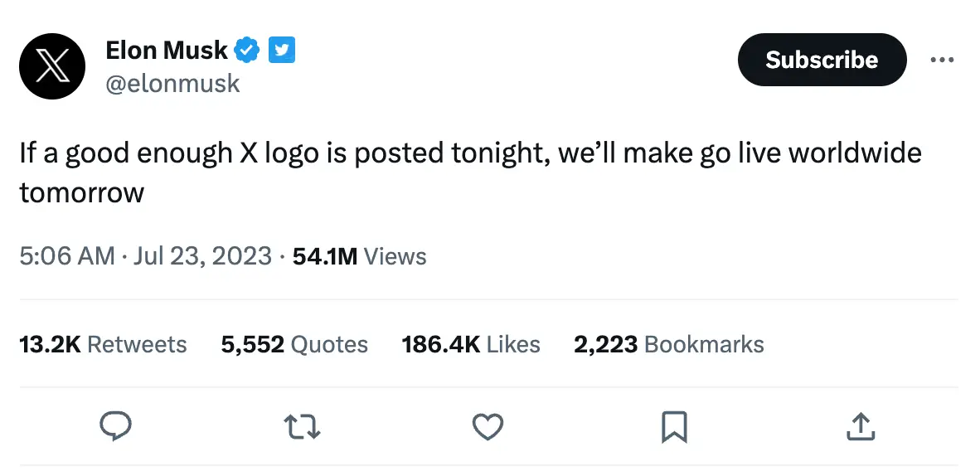
Task: Retweet this post using the arrows icon
Action: (x=302, y=426)
